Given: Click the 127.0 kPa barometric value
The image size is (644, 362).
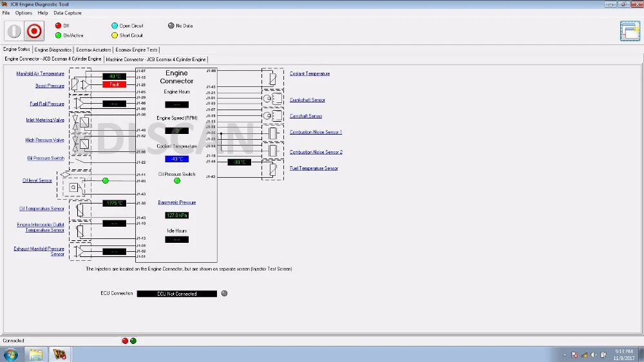Looking at the screenshot, I should (x=177, y=215).
